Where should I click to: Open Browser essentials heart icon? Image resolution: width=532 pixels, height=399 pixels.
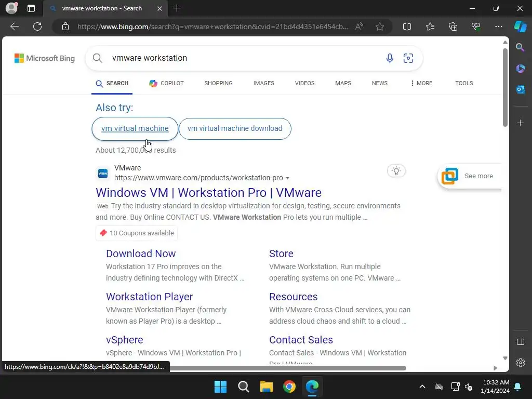(476, 26)
